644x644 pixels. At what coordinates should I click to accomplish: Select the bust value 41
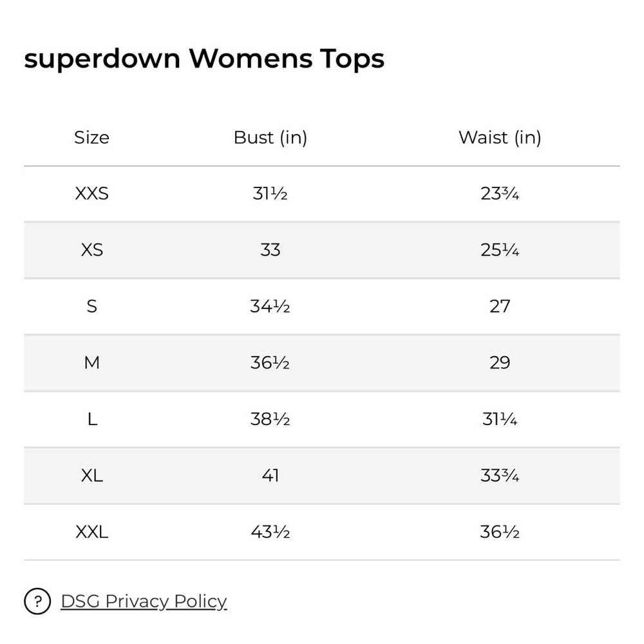[270, 476]
